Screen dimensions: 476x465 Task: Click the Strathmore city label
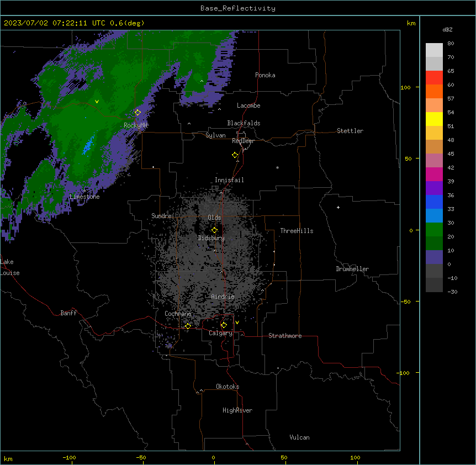click(x=285, y=336)
